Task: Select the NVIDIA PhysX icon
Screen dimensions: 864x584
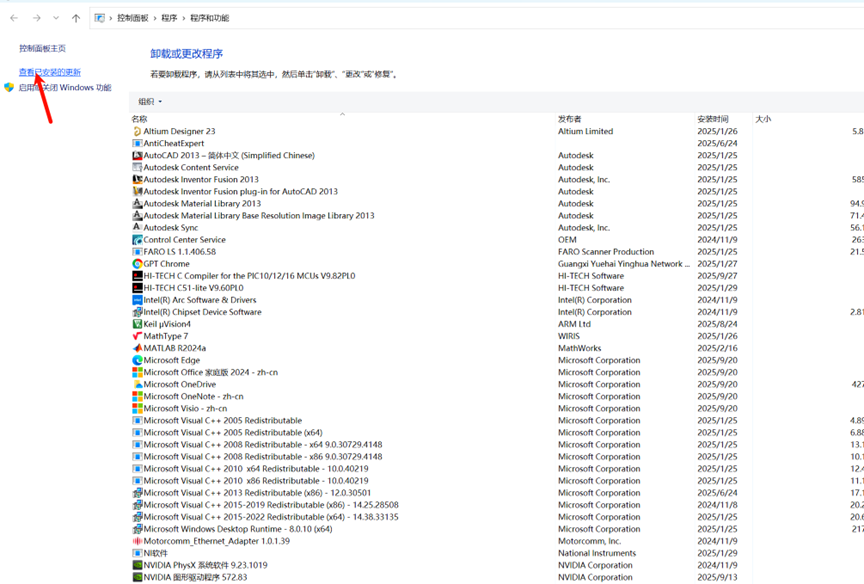Action: coord(137,565)
